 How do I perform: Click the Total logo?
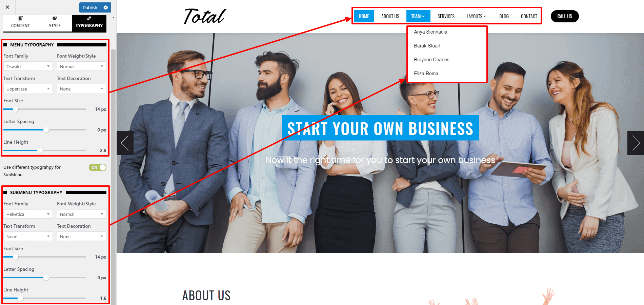205,16
